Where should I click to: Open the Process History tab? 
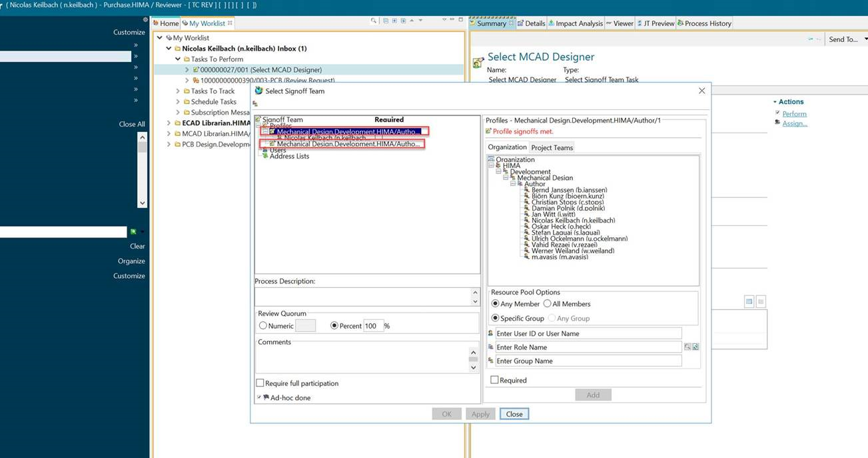click(704, 23)
